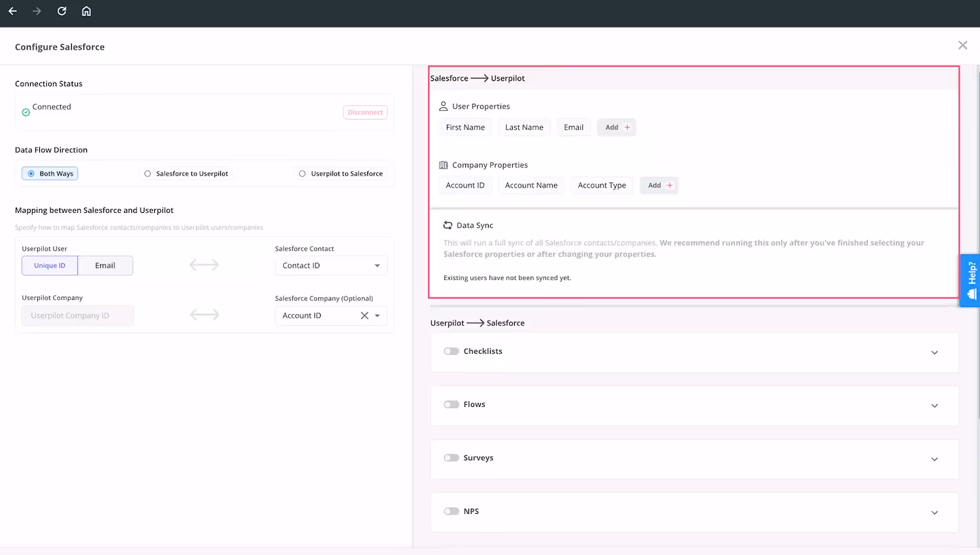Select the Email user property chip
Viewport: 980px width, 555px height.
pyautogui.click(x=574, y=127)
